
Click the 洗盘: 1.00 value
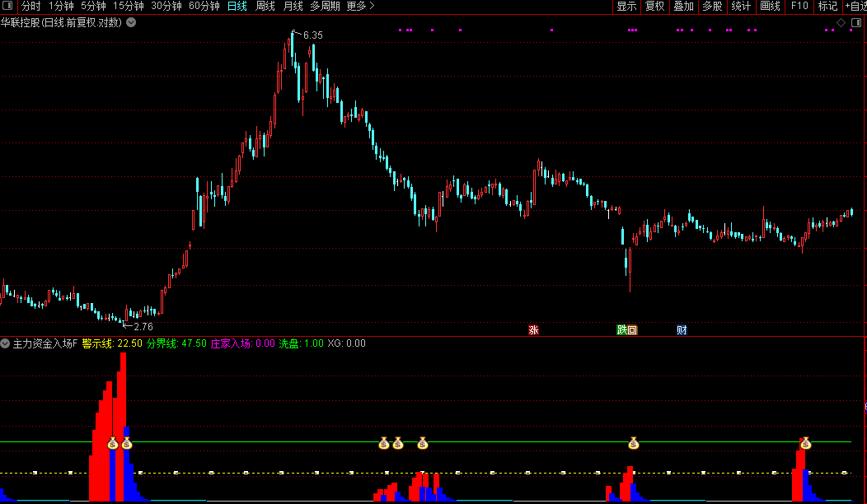click(302, 343)
